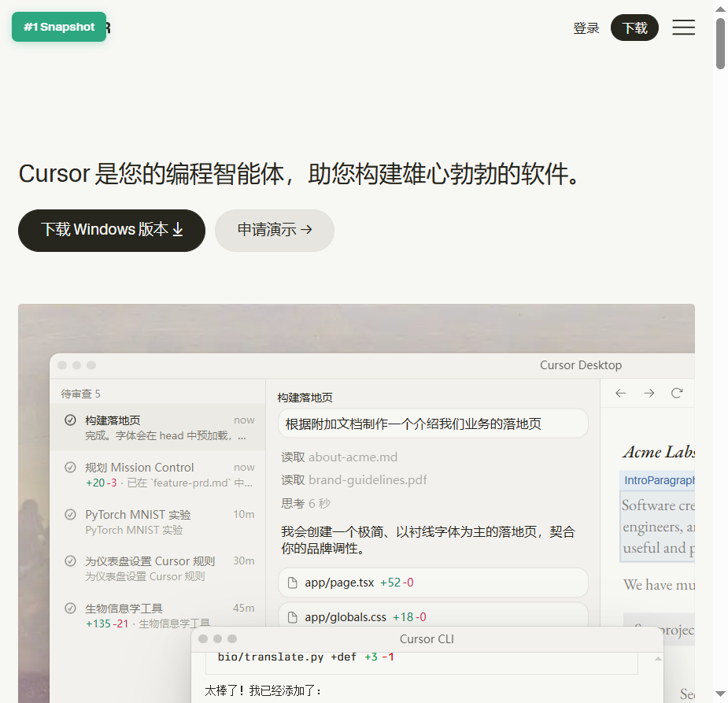Click file icon next to app/page.tsx

[x=293, y=583]
